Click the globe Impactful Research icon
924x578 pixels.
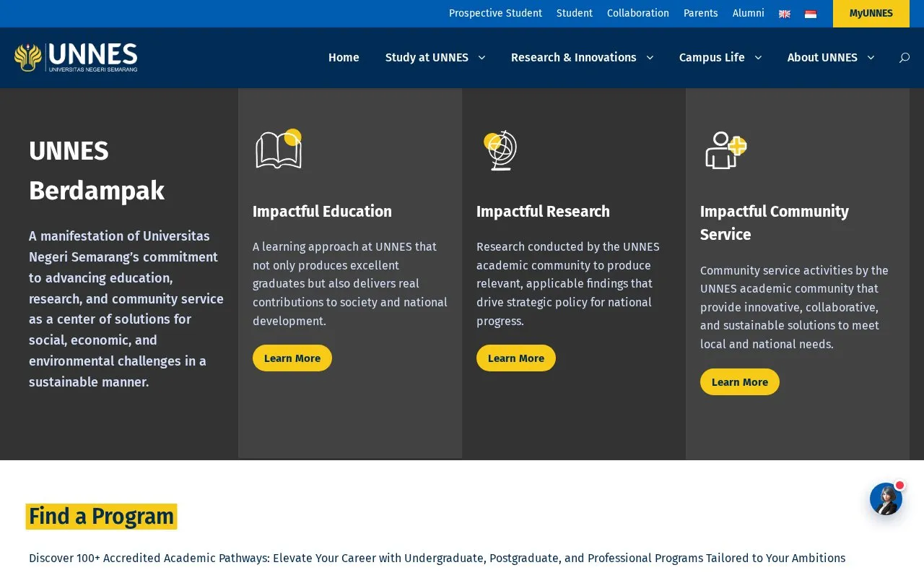click(501, 150)
